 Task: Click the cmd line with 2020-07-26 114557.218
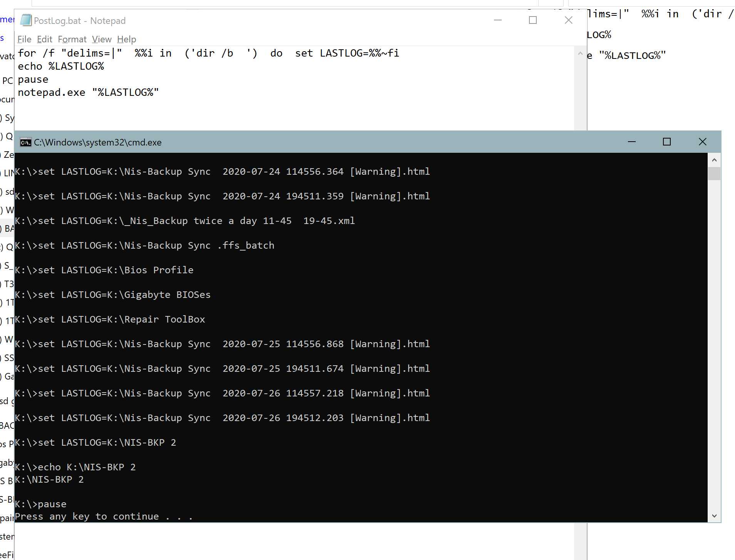click(x=222, y=393)
